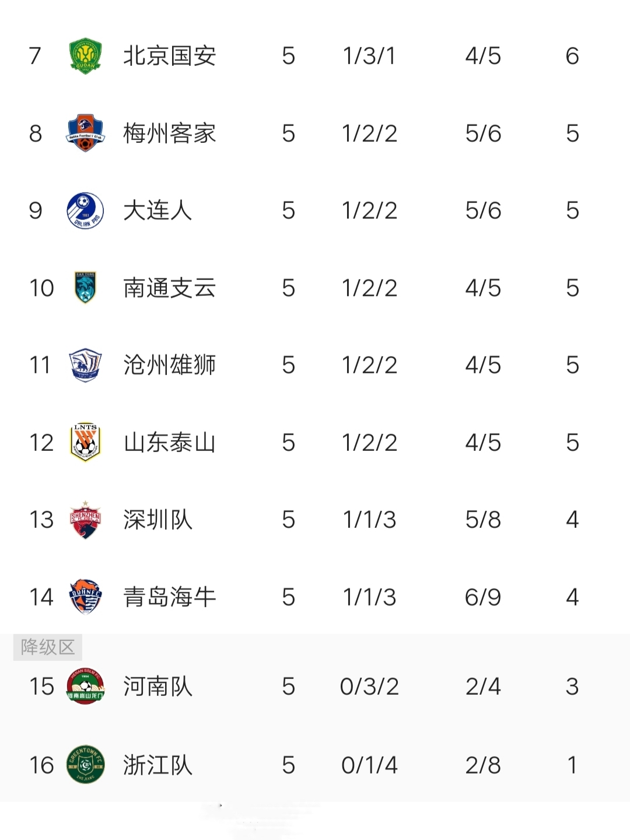
Task: Open 梅州客家 team name link
Action: coord(169,134)
